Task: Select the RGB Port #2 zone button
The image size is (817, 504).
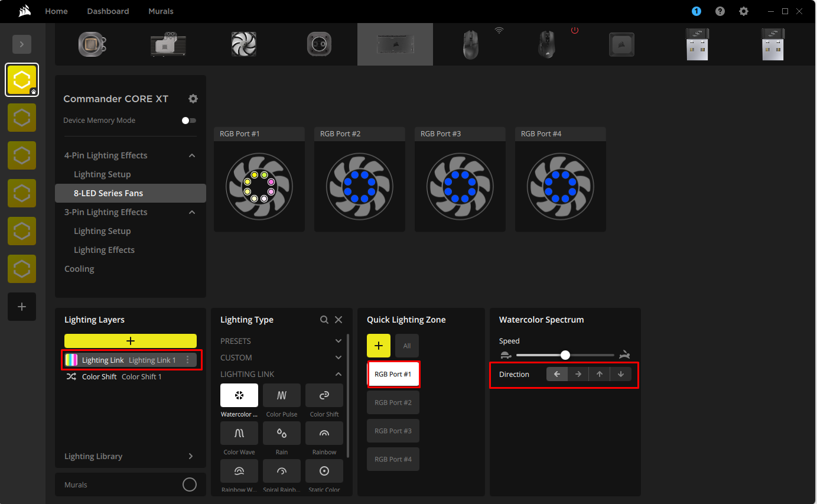Action: pos(393,402)
